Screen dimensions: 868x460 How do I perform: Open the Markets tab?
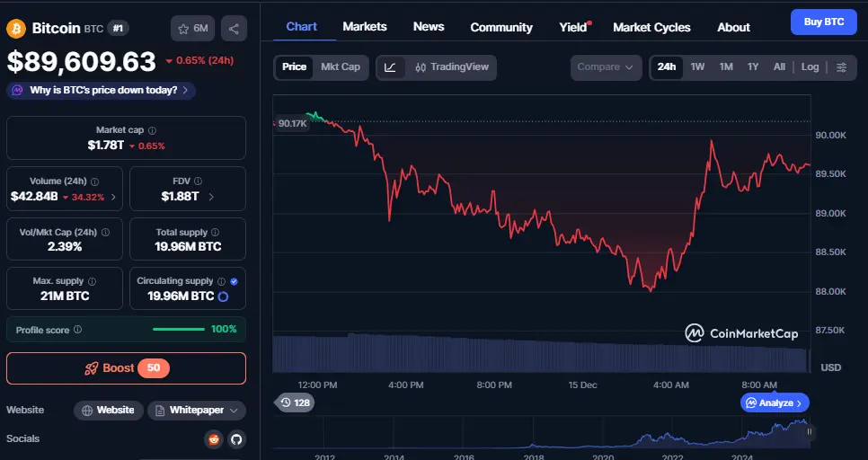click(x=365, y=27)
